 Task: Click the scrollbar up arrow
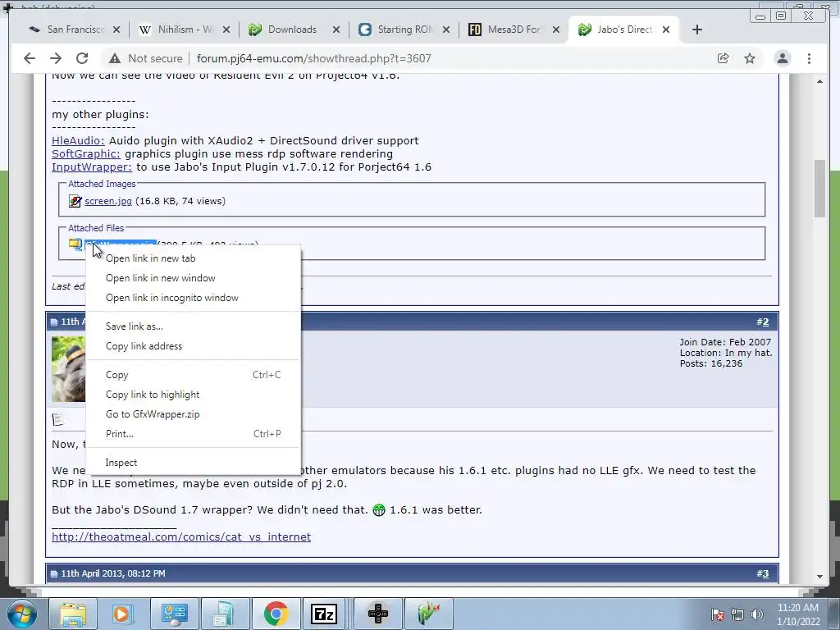(x=819, y=81)
